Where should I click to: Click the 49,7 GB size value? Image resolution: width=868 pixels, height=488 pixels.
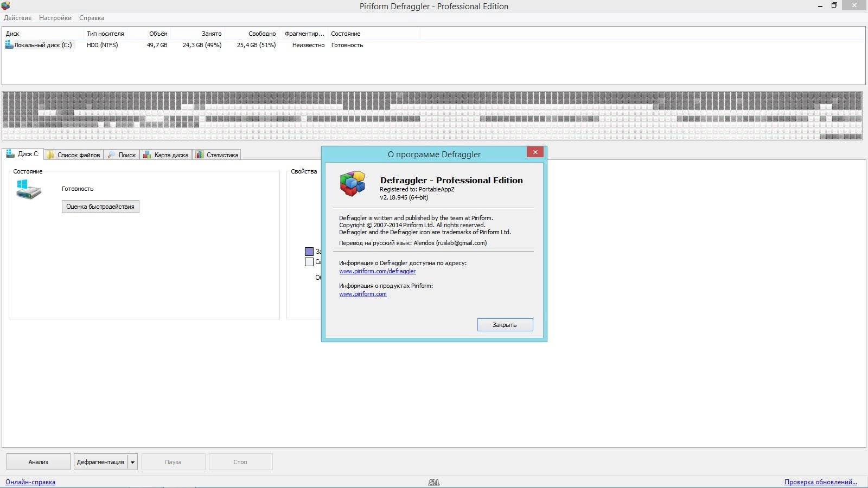pos(157,45)
